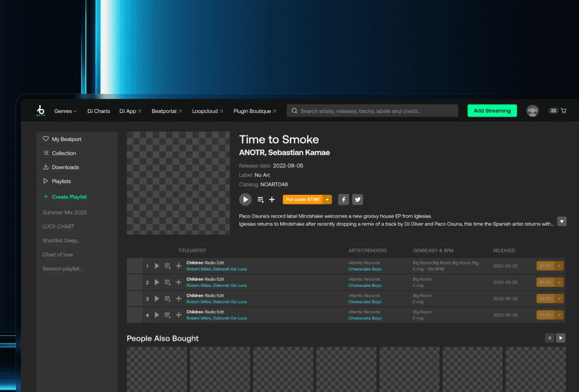Screen dimensions: 579x392
Task: Open track 3 price dropdown arrow
Action: (559, 298)
